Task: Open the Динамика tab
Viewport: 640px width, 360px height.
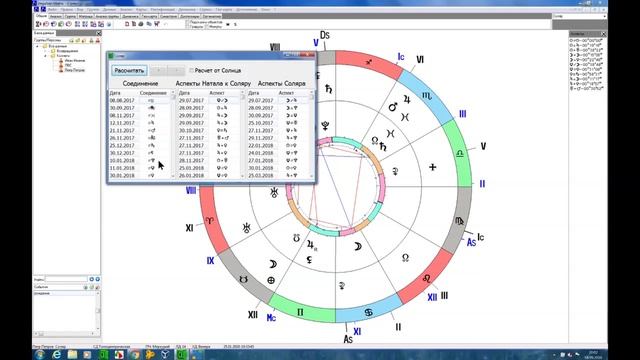Action: (130, 16)
